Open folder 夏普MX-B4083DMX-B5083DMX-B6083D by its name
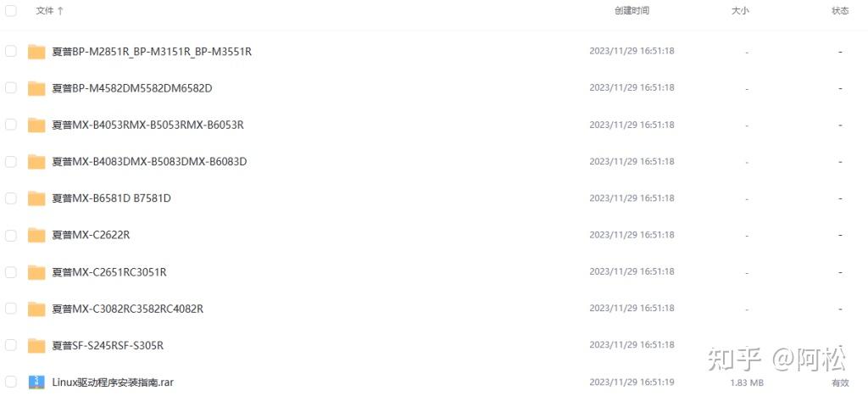The width and height of the screenshot is (868, 396). (x=149, y=162)
